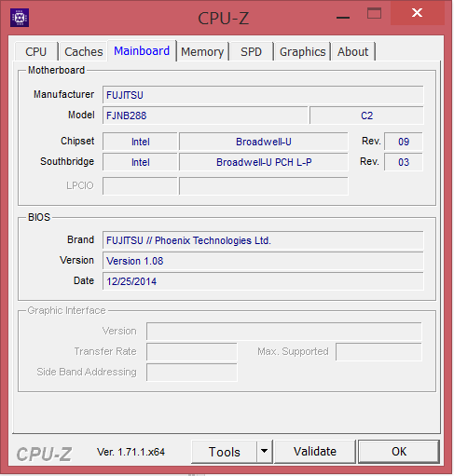
Task: Open the CPU tab
Action: pos(36,51)
